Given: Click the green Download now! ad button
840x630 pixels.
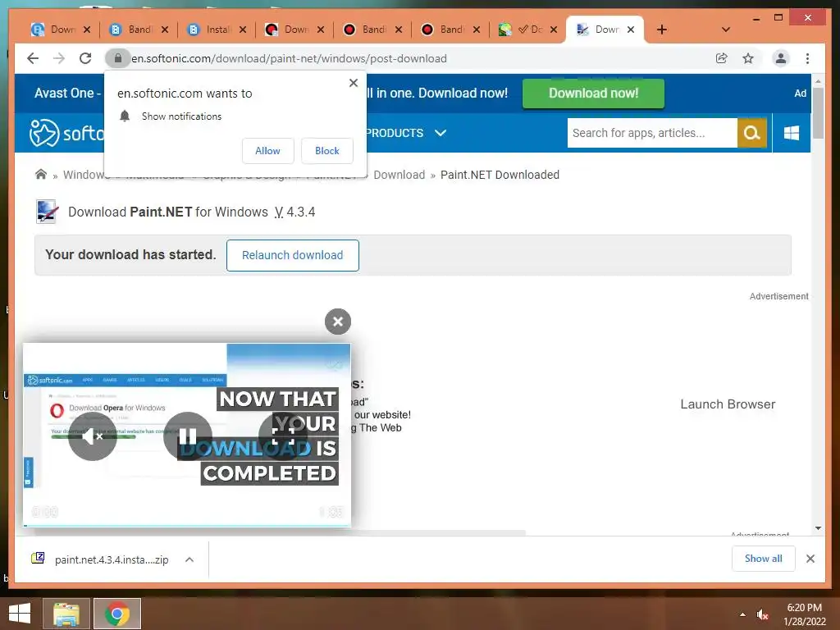Looking at the screenshot, I should (x=593, y=94).
